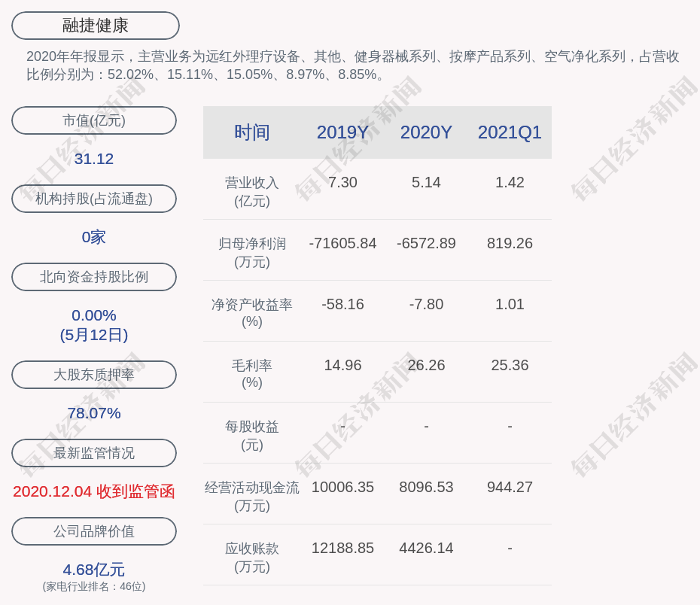700x605 pixels.
Task: Click the 0家 institutional holding value
Action: (x=94, y=237)
